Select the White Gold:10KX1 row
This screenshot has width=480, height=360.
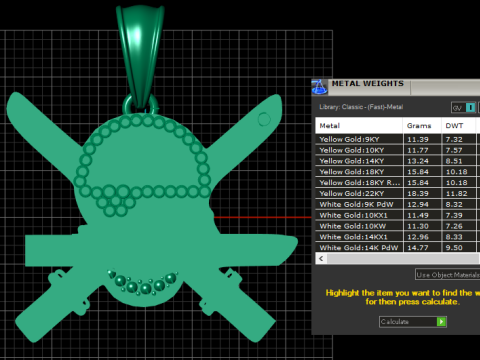click(398, 215)
